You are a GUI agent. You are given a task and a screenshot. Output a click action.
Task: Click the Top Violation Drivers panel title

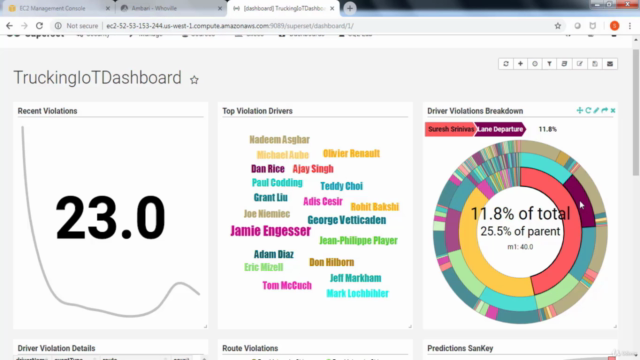pos(258,111)
